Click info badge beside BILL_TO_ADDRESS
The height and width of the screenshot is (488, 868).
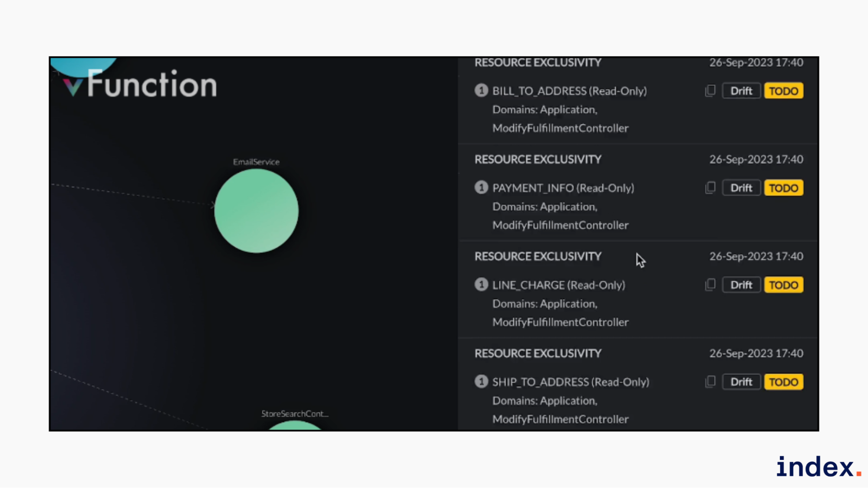click(481, 90)
